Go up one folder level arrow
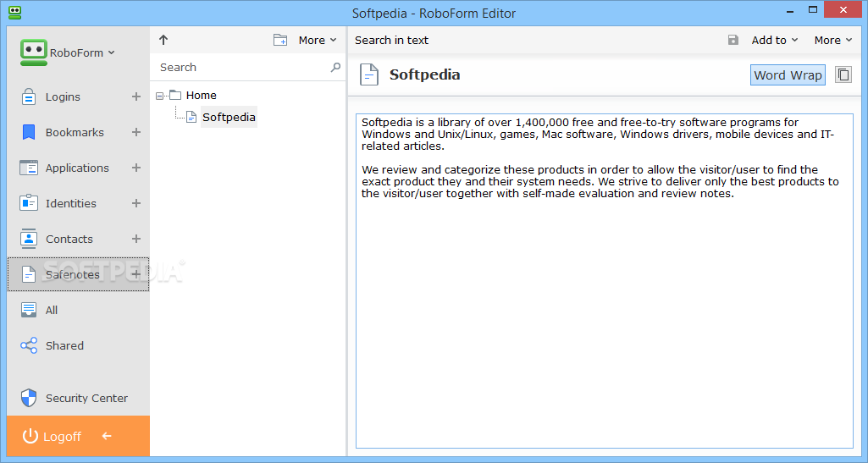 pyautogui.click(x=163, y=40)
